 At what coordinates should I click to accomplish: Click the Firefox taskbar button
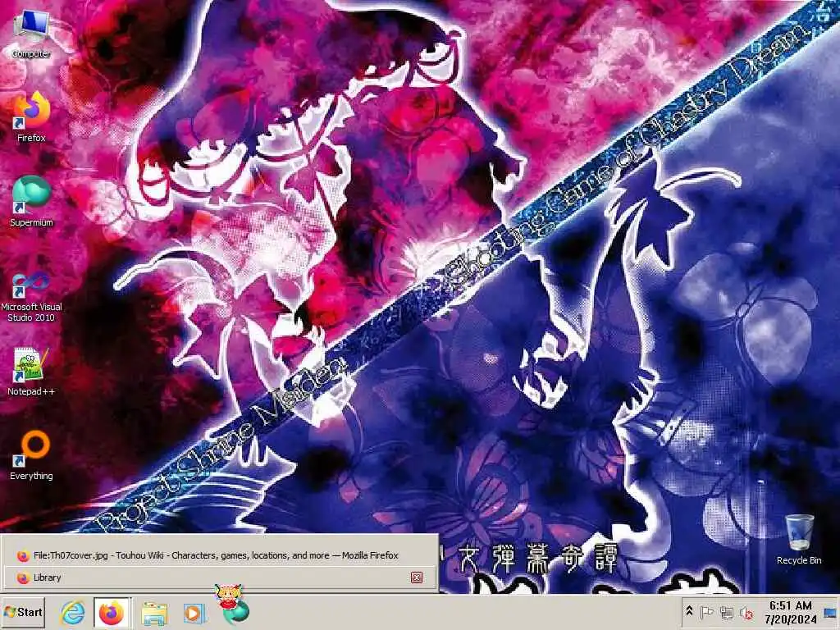pos(112,613)
